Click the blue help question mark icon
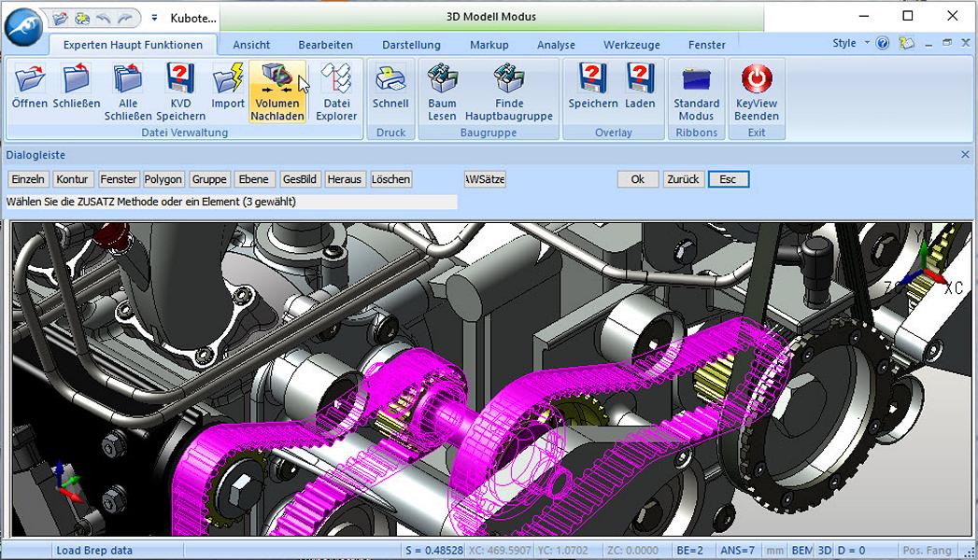Screen dimensions: 978x560 882,44
